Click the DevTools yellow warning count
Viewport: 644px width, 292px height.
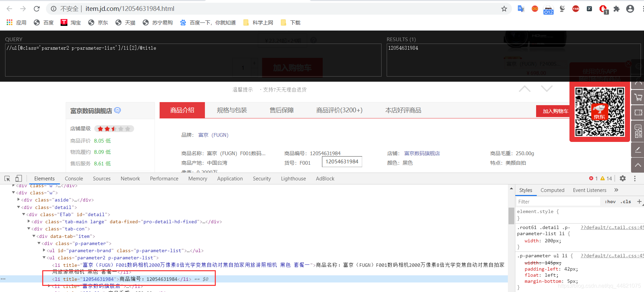[x=606, y=178]
